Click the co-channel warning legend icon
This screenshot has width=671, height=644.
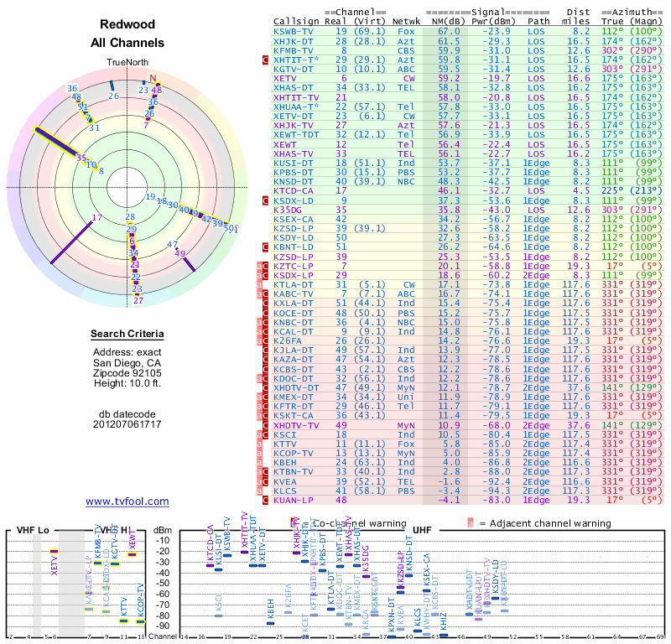point(294,523)
